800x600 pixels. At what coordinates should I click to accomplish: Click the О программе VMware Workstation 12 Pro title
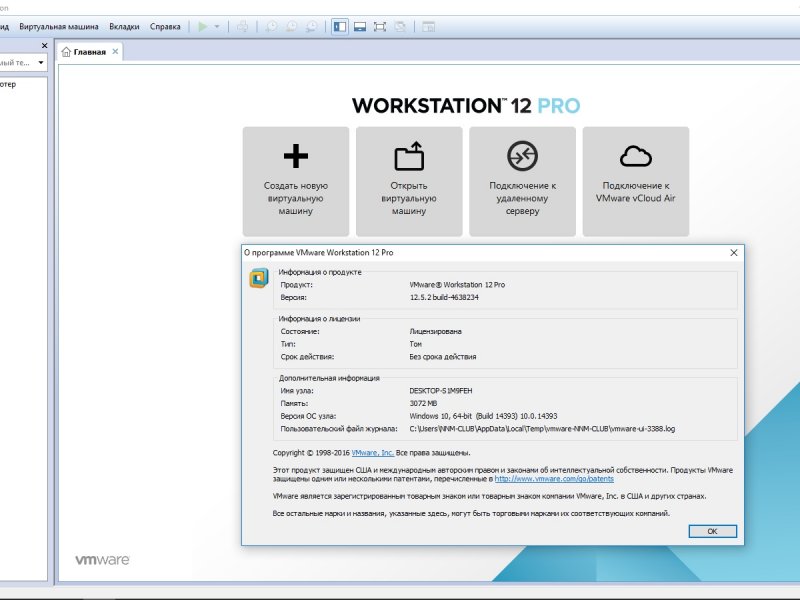click(x=319, y=253)
